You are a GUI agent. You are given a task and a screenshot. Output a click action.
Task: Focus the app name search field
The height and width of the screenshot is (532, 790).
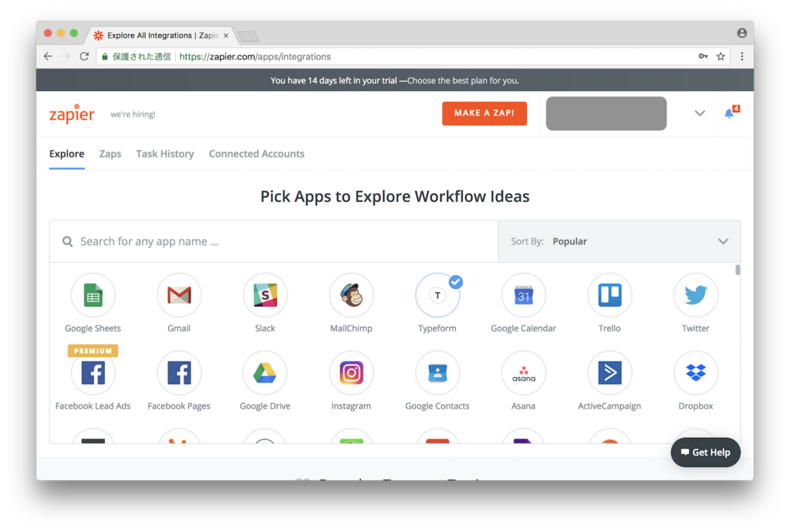click(x=274, y=241)
